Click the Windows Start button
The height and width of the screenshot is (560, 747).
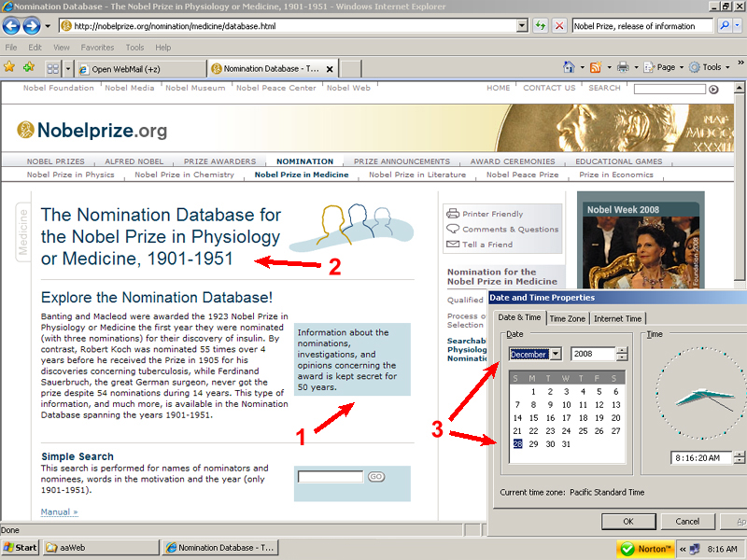20,548
